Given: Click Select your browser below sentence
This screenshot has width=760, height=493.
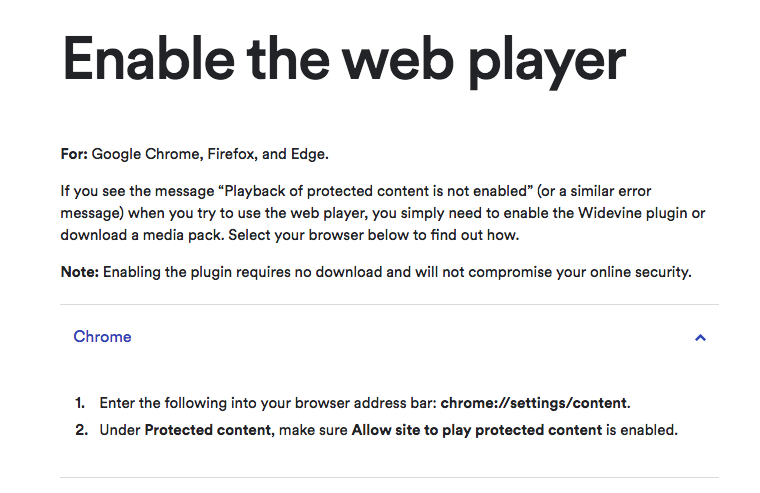Looking at the screenshot, I should click(x=374, y=235).
